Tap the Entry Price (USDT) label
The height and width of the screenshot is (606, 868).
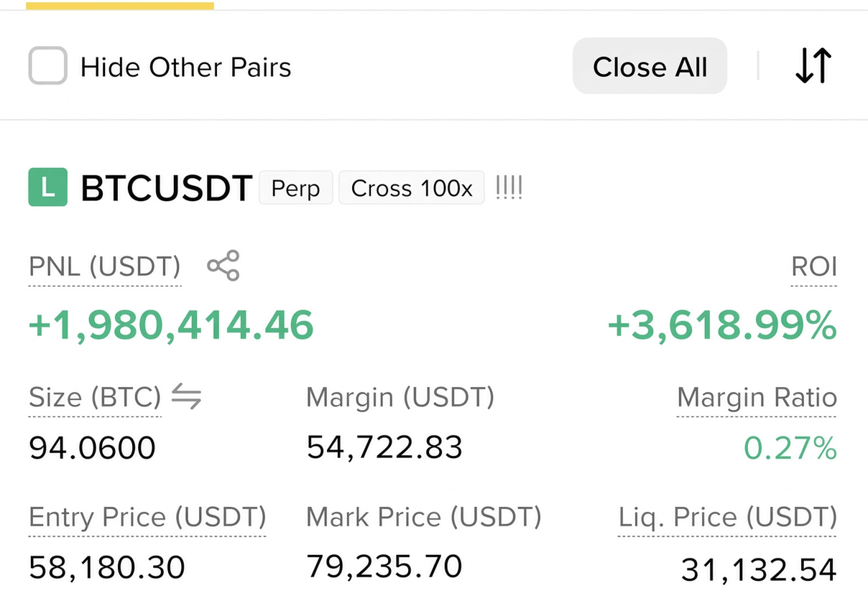147,517
